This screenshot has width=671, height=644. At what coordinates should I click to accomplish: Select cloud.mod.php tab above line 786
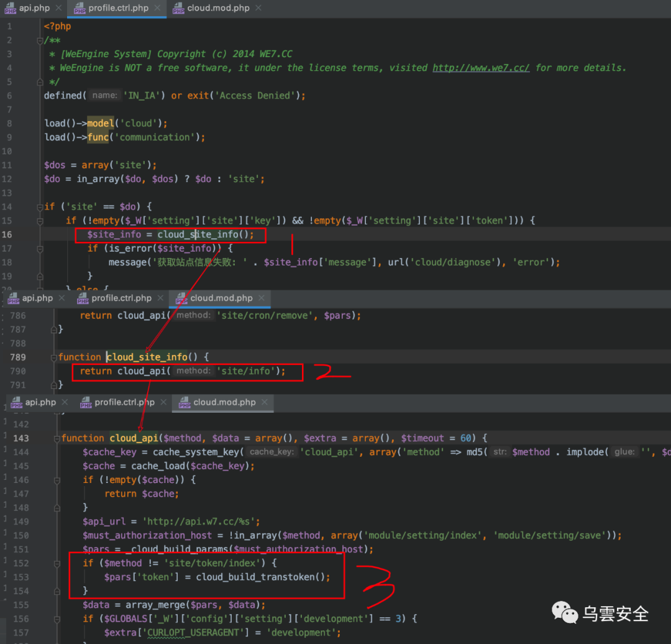[x=221, y=298]
